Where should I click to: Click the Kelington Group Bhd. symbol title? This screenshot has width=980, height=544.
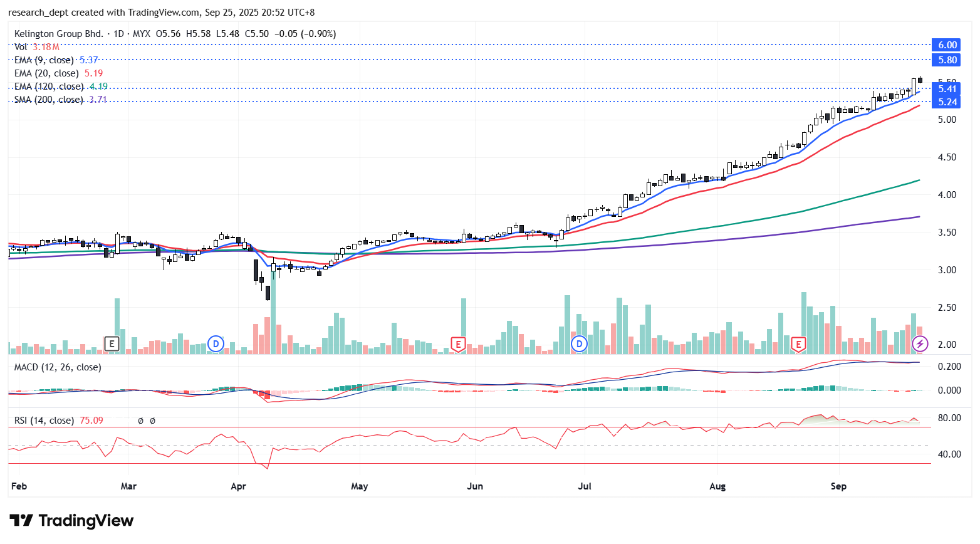point(58,34)
